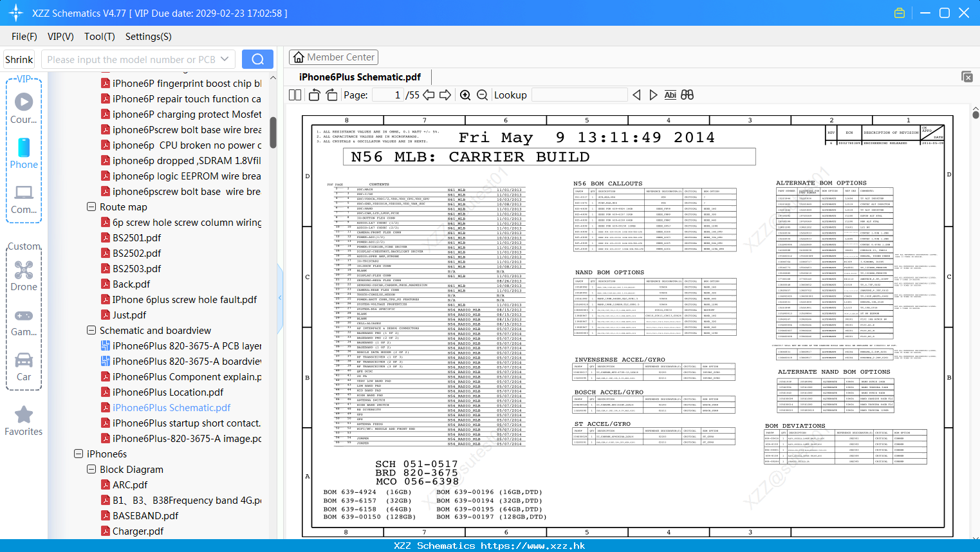Open Favorites in the sidebar
The image size is (980, 552).
click(x=24, y=421)
